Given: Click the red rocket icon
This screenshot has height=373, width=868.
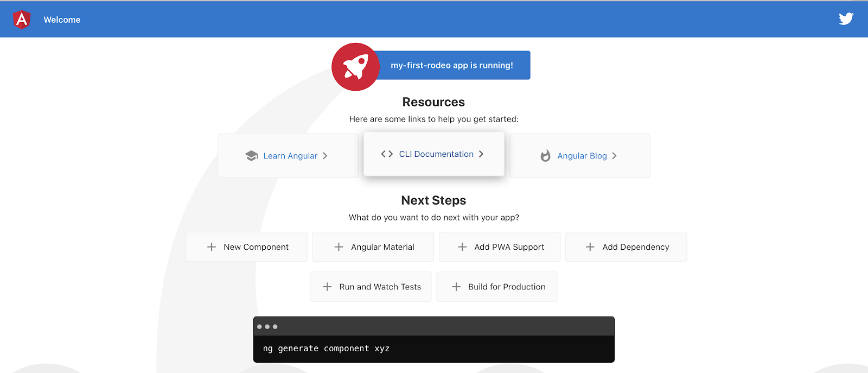Looking at the screenshot, I should pos(355,67).
